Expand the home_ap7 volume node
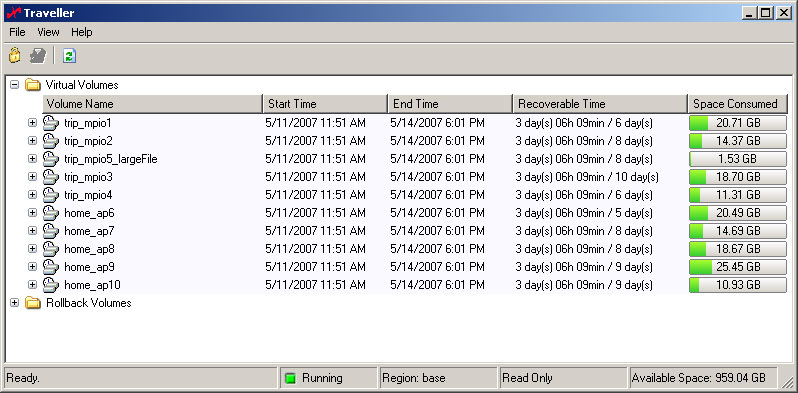The image size is (798, 393). [33, 231]
